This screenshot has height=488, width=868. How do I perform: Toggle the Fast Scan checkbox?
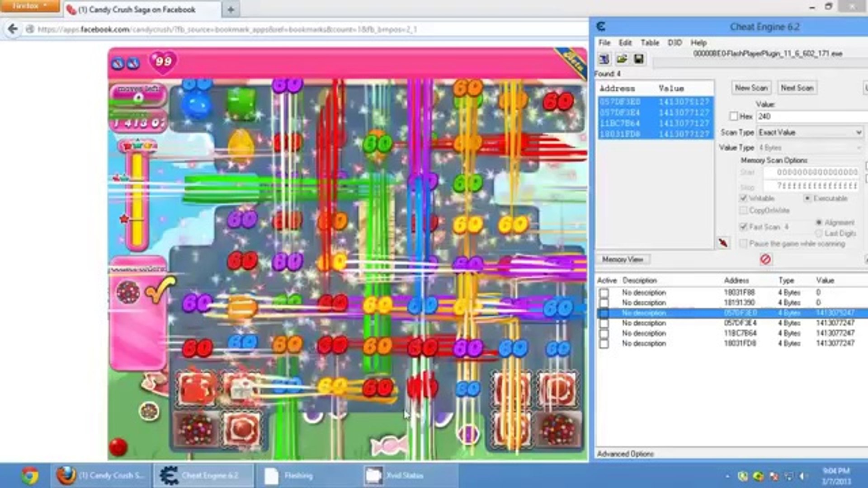click(743, 227)
